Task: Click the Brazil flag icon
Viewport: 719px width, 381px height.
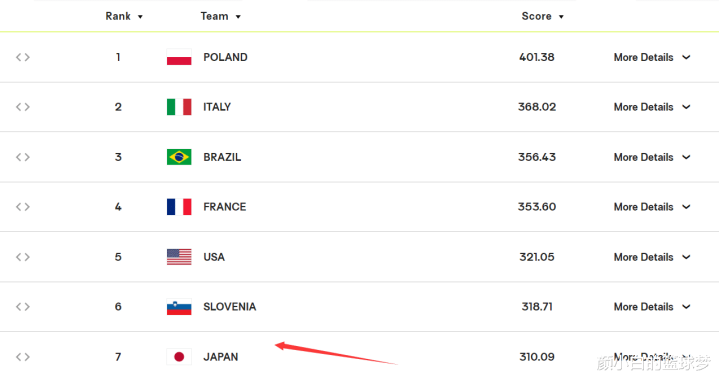Action: (x=179, y=157)
